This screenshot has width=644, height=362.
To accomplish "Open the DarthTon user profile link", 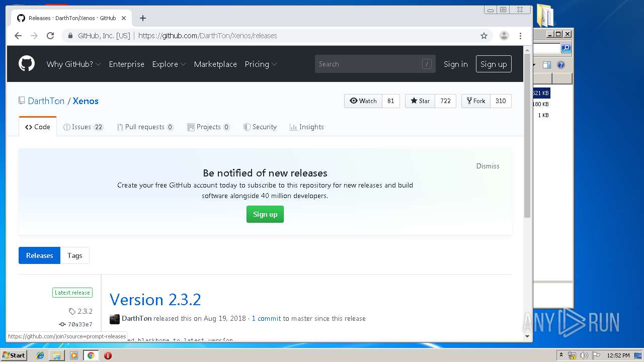I will (x=46, y=101).
